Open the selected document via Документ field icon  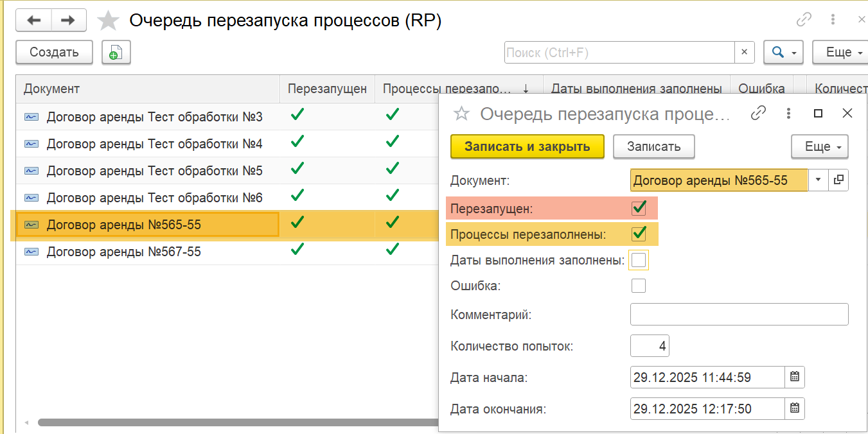[x=838, y=180]
